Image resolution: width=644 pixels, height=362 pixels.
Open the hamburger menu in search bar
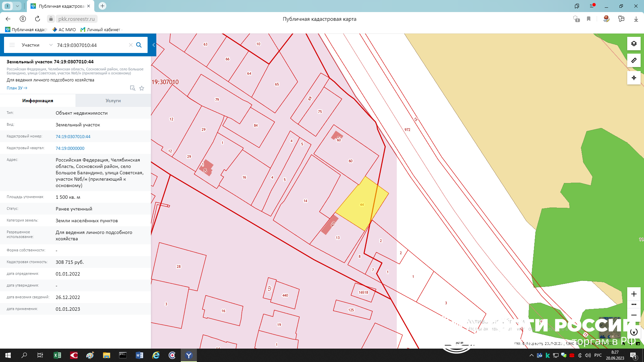pos(12,45)
